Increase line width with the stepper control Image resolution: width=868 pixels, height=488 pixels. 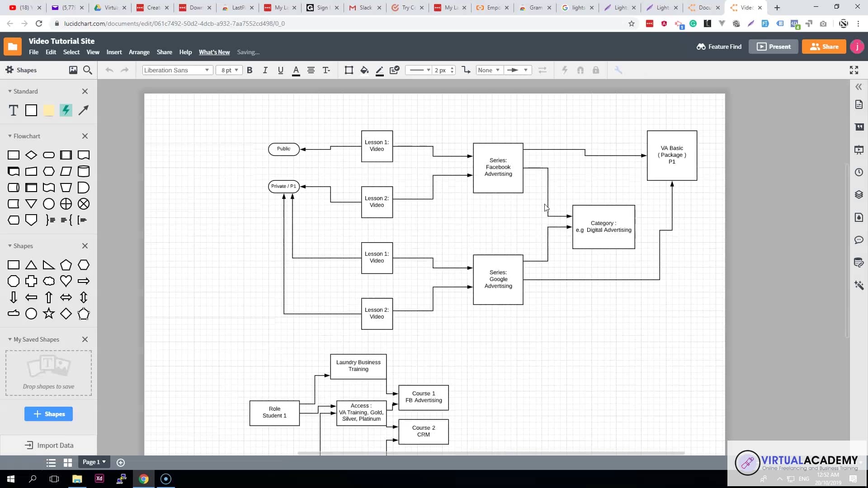click(452, 68)
